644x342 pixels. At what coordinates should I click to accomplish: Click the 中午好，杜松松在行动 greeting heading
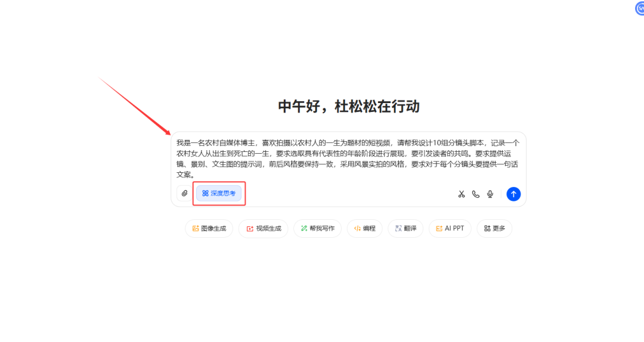(349, 106)
